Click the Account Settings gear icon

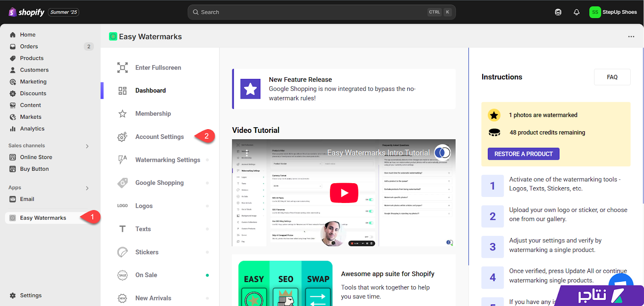(122, 137)
